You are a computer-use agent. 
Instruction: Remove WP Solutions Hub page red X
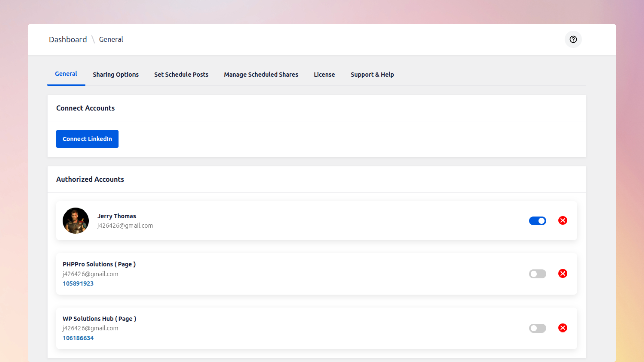coord(562,328)
